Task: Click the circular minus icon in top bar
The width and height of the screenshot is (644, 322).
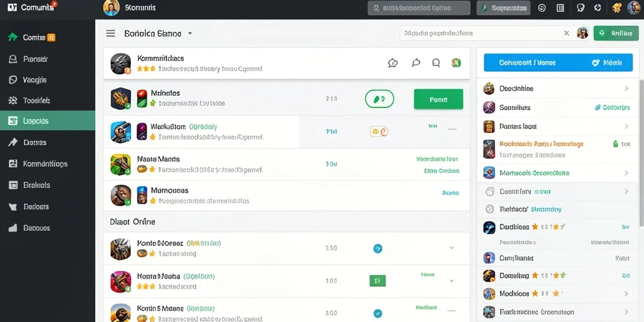Action: point(541,8)
